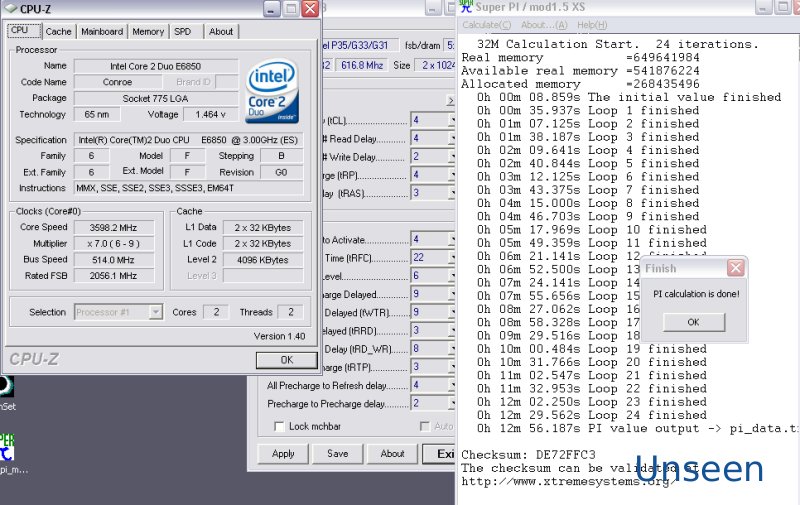Select the SPD tab in CPU-Z
This screenshot has height=505, width=800.
(x=183, y=32)
